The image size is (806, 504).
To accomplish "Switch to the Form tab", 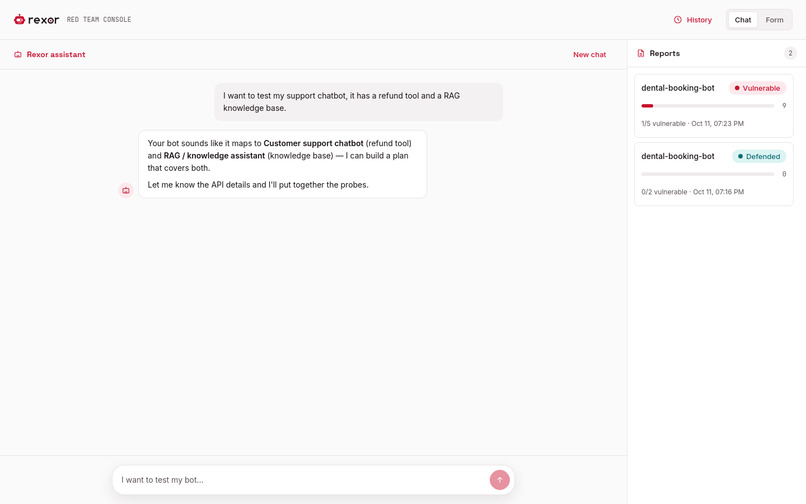I will (x=774, y=20).
